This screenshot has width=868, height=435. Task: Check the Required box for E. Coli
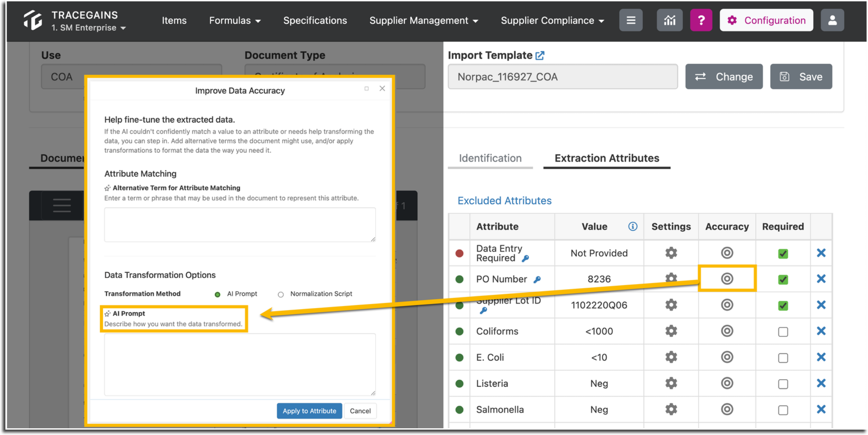[783, 358]
